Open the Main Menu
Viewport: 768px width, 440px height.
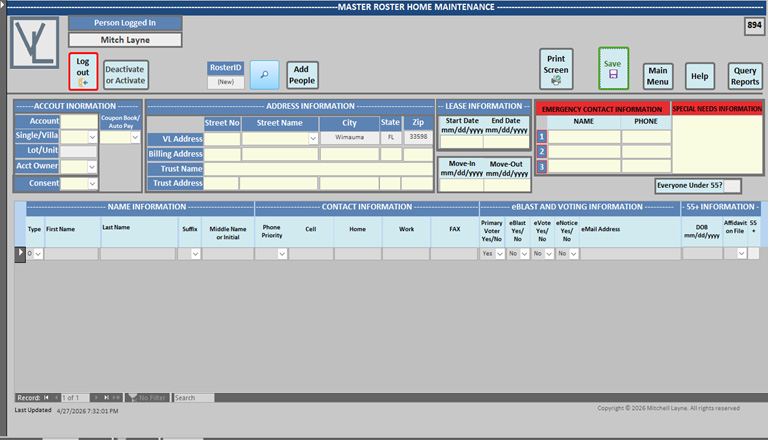(657, 76)
